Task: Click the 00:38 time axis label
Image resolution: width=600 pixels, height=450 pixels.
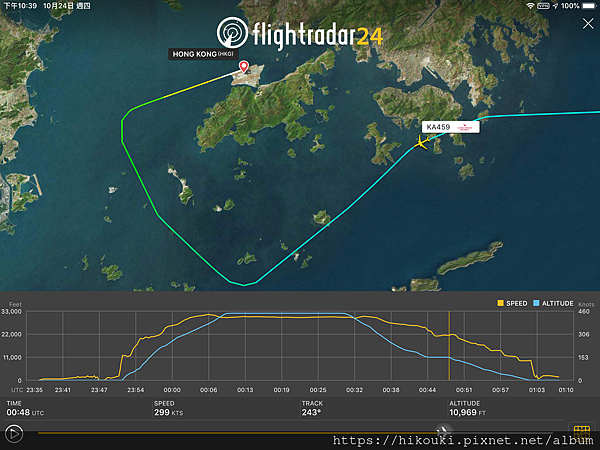Action: (x=391, y=390)
